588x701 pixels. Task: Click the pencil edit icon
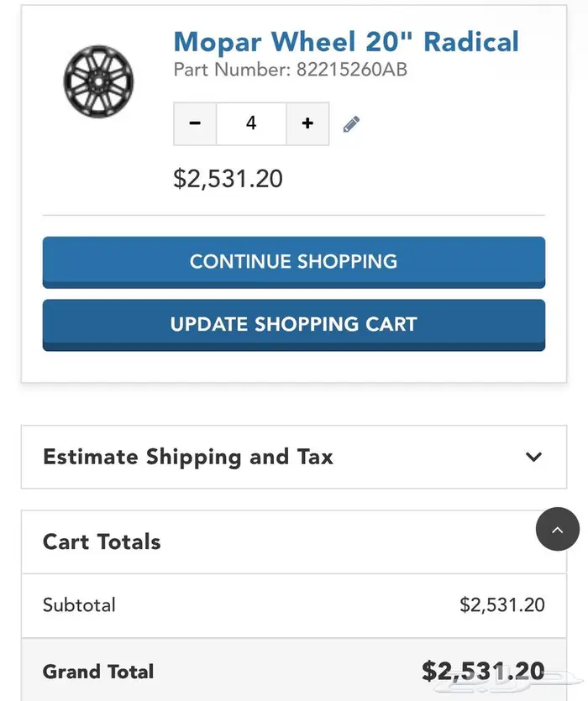point(351,124)
